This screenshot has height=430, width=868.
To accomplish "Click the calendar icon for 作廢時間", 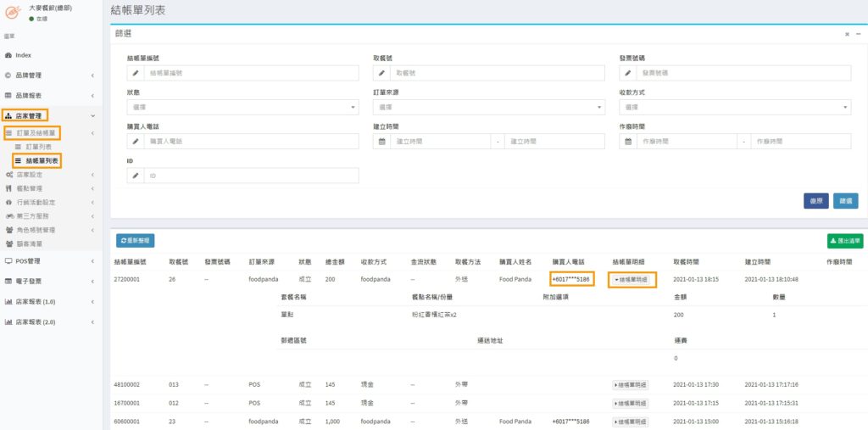I will point(628,142).
